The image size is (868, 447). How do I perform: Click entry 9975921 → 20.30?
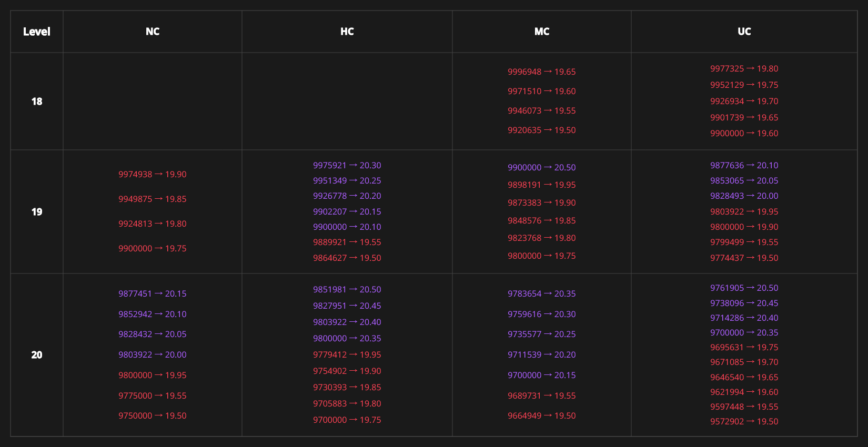point(347,165)
